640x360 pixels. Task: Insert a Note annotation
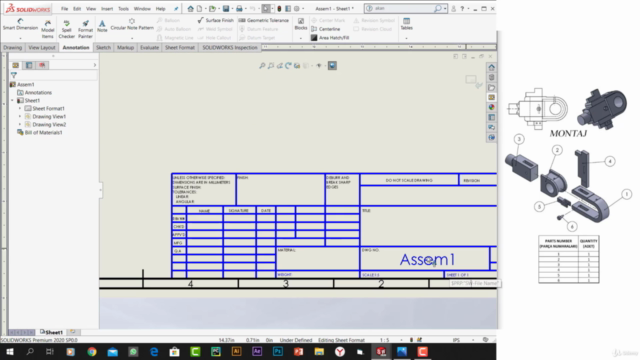[x=102, y=26]
